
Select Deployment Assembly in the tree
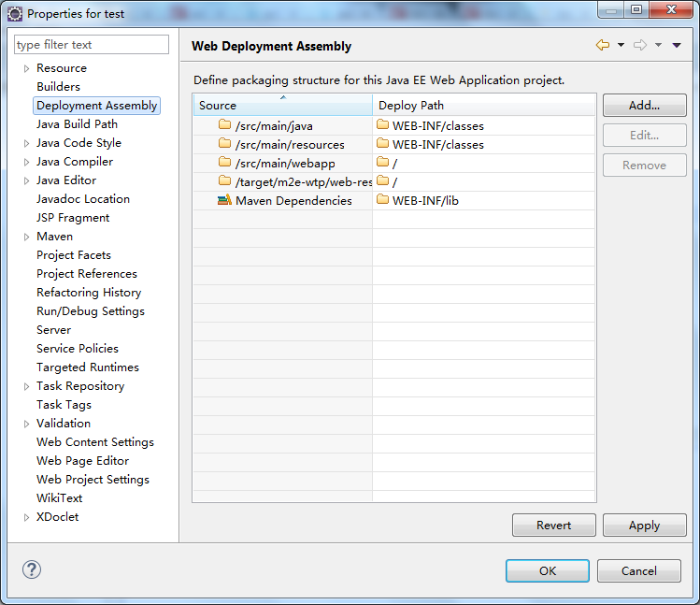96,106
